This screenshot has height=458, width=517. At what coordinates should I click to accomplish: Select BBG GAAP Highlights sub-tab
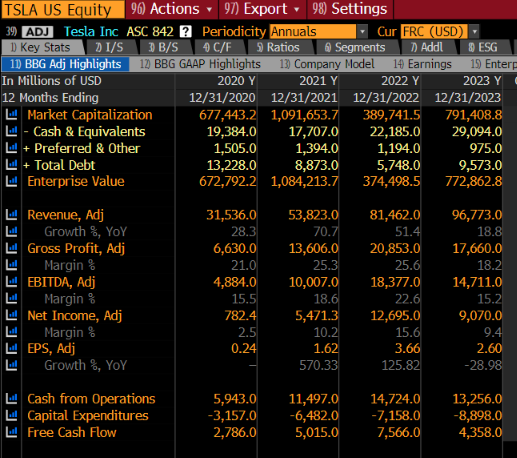[200, 64]
